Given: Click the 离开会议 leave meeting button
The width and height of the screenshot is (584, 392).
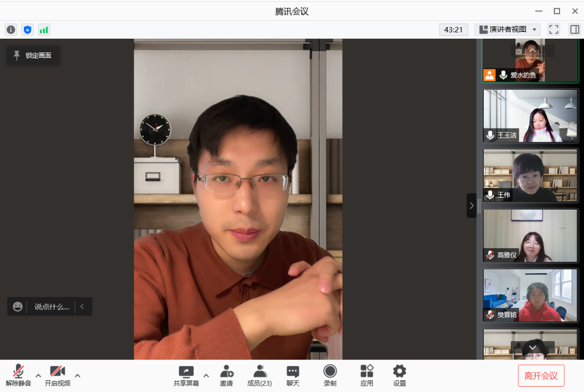Looking at the screenshot, I should 541,376.
